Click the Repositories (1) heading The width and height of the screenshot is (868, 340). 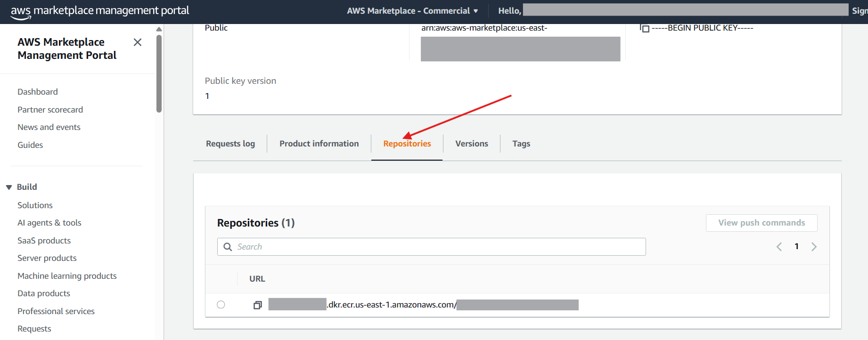[x=256, y=223]
